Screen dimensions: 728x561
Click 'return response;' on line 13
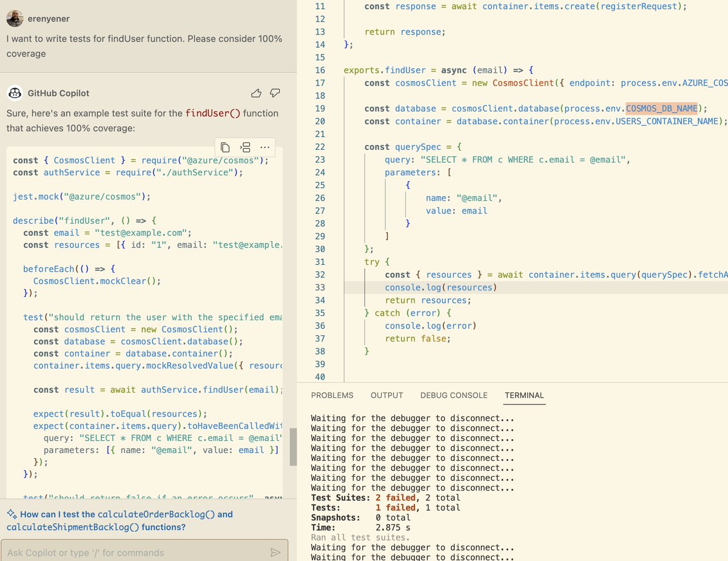(405, 32)
